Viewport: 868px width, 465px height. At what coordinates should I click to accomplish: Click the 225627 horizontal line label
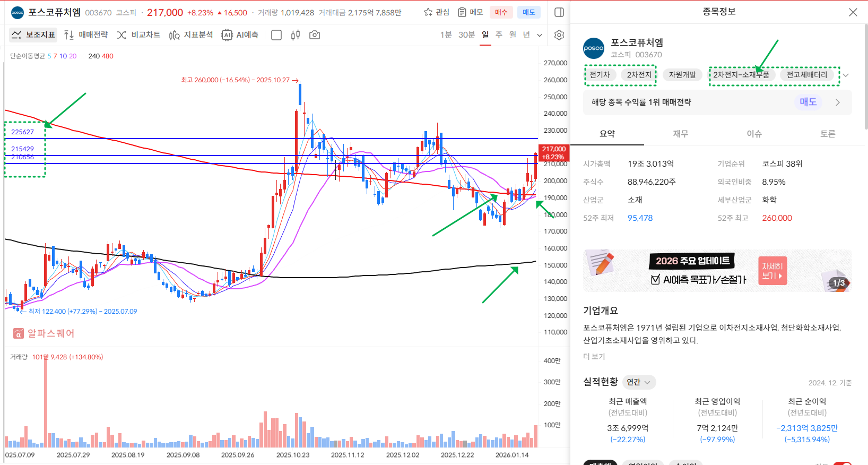[x=22, y=132]
